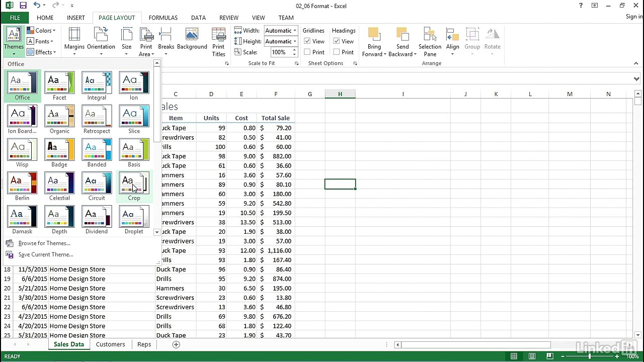Viewport: 644px width, 362px height.
Task: Zoom in with the plus button
Action: point(617,356)
